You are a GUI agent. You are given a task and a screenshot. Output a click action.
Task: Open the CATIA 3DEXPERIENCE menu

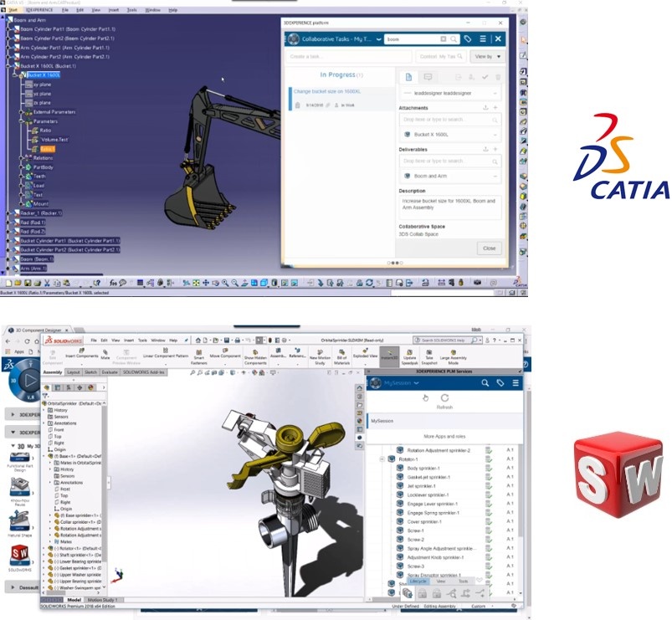point(39,10)
